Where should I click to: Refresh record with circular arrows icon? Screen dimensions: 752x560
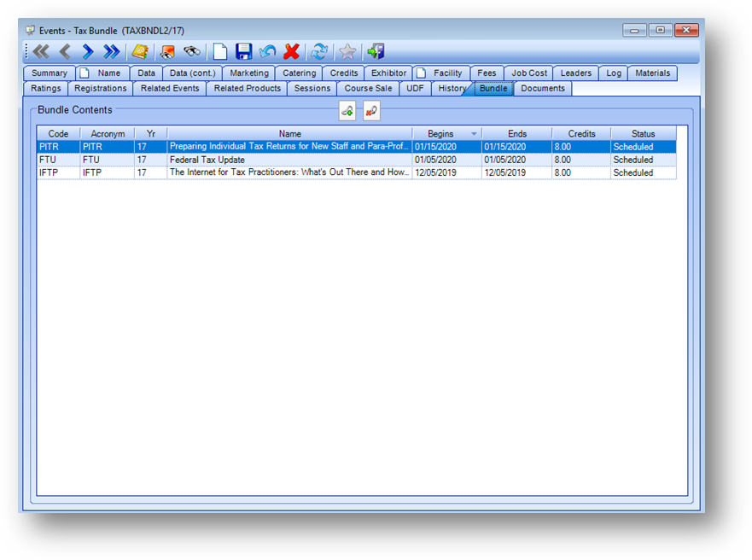click(x=319, y=51)
